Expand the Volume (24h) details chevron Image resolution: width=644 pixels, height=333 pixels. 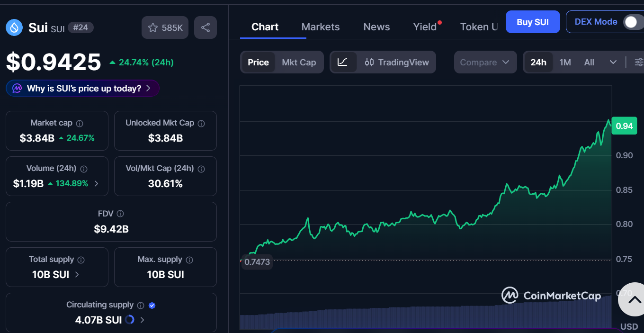coord(97,183)
